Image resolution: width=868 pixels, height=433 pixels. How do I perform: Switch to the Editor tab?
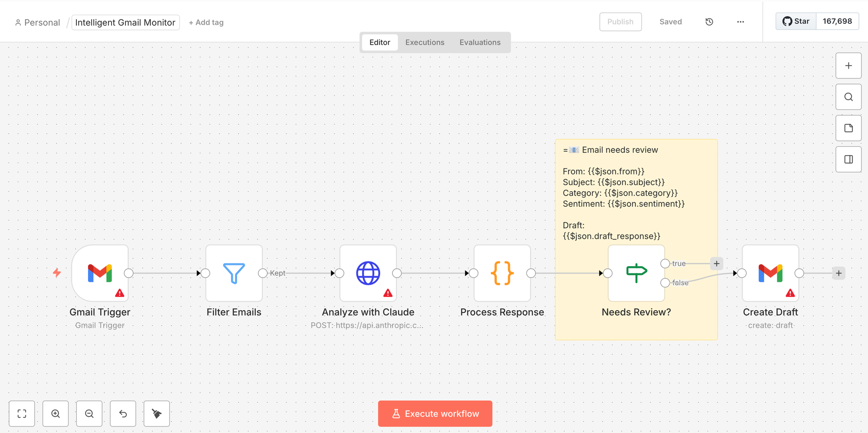point(380,43)
